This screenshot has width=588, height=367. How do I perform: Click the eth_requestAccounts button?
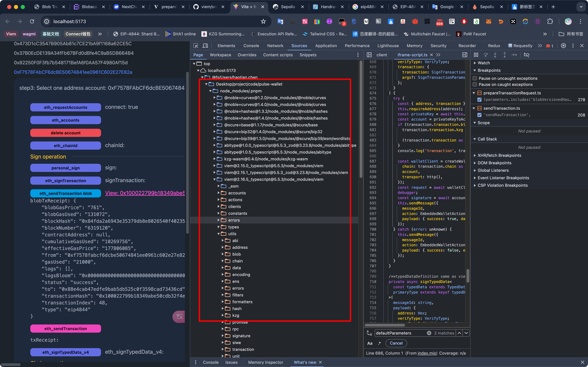[66, 107]
